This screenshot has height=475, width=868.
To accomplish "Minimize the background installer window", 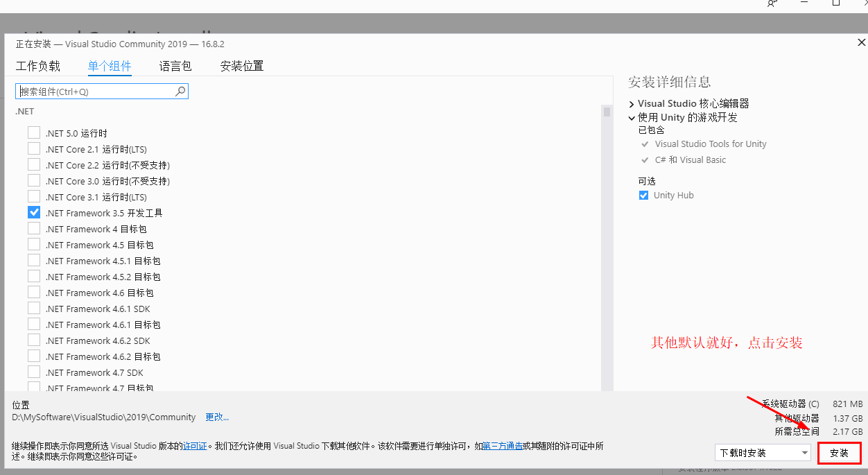I will point(804,3).
